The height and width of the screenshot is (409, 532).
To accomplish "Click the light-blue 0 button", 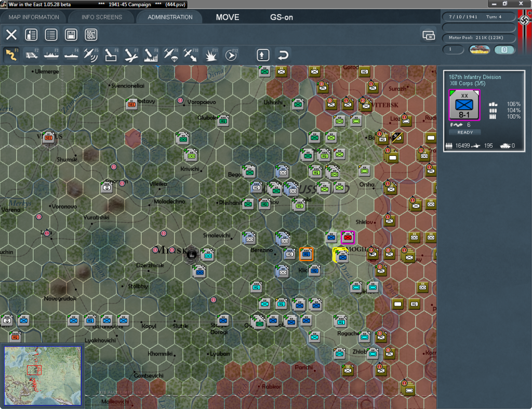I will [504, 49].
